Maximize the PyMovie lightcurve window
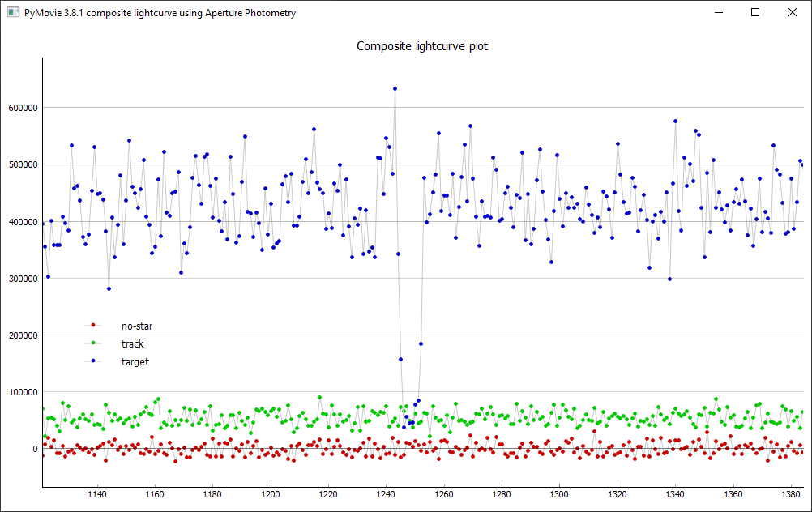 [x=755, y=13]
